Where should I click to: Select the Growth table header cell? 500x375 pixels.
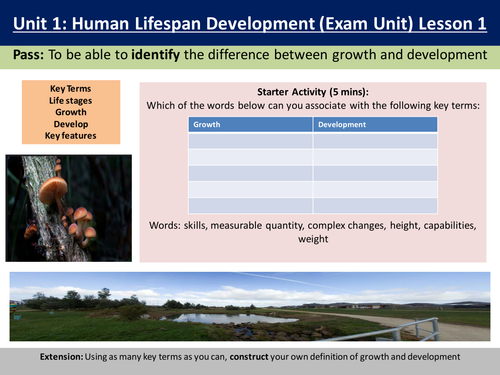(250, 124)
